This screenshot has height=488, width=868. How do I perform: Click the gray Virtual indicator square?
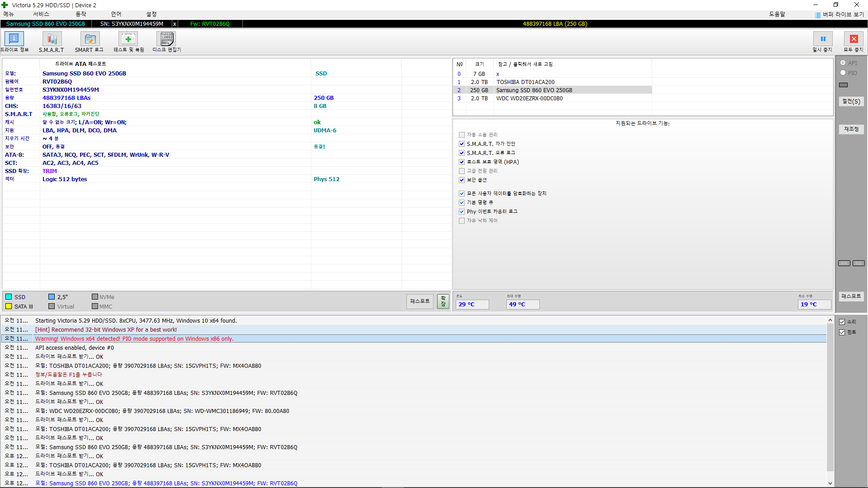click(x=52, y=306)
